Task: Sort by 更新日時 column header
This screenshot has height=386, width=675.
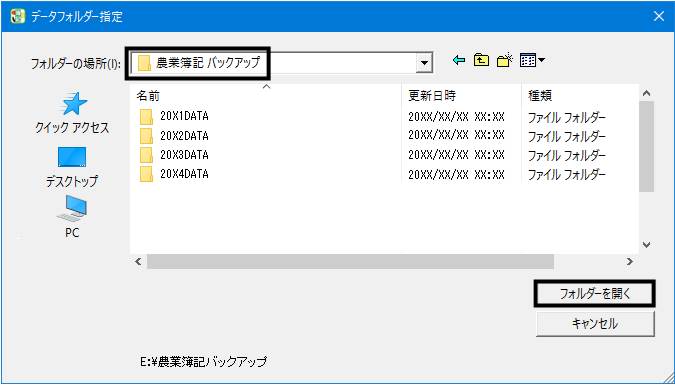Action: click(x=461, y=95)
